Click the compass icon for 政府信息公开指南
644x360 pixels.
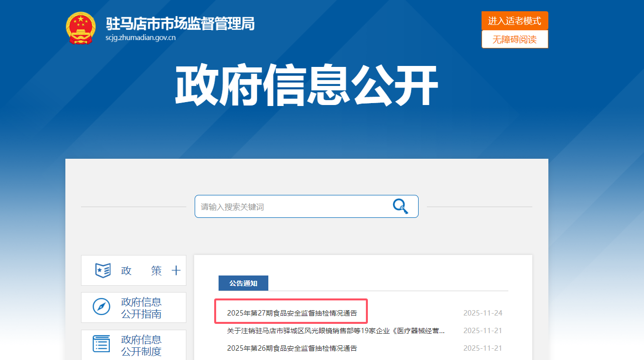point(101,307)
